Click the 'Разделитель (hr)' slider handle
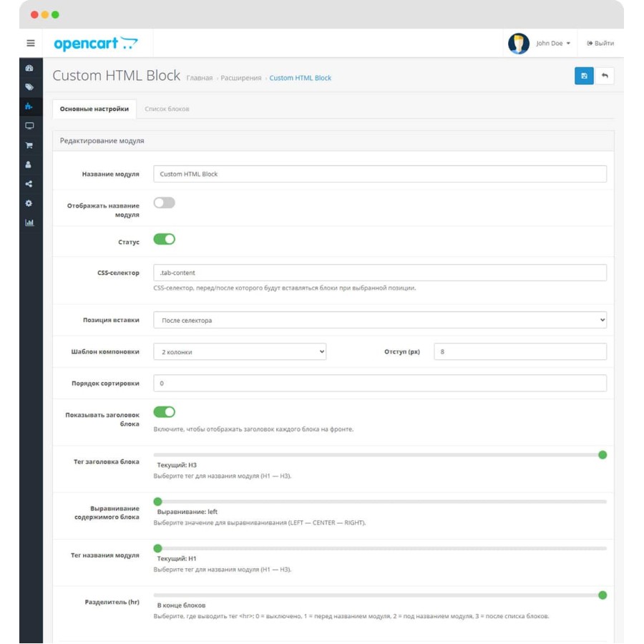The image size is (644, 644). pos(602,595)
